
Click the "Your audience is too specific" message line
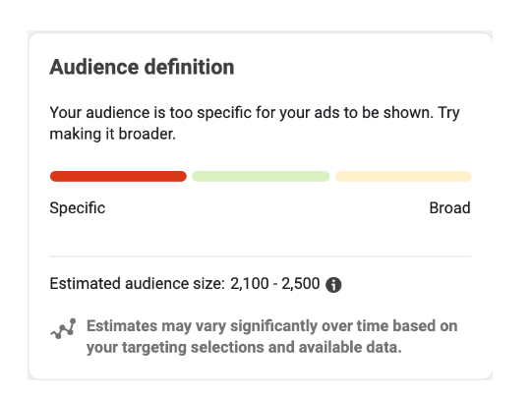click(255, 113)
